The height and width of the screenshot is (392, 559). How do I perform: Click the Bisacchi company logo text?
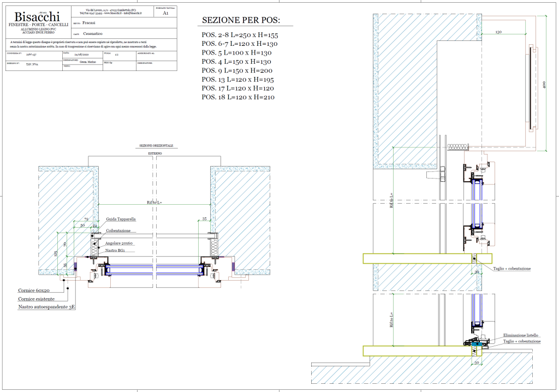37,16
